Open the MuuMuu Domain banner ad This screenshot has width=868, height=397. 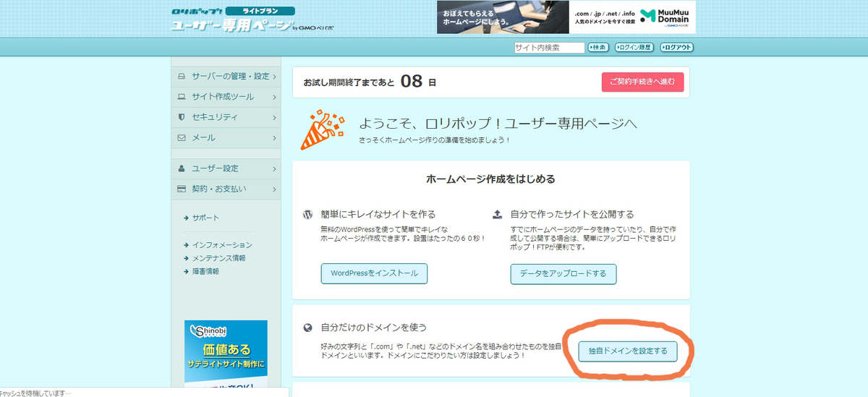tap(566, 17)
